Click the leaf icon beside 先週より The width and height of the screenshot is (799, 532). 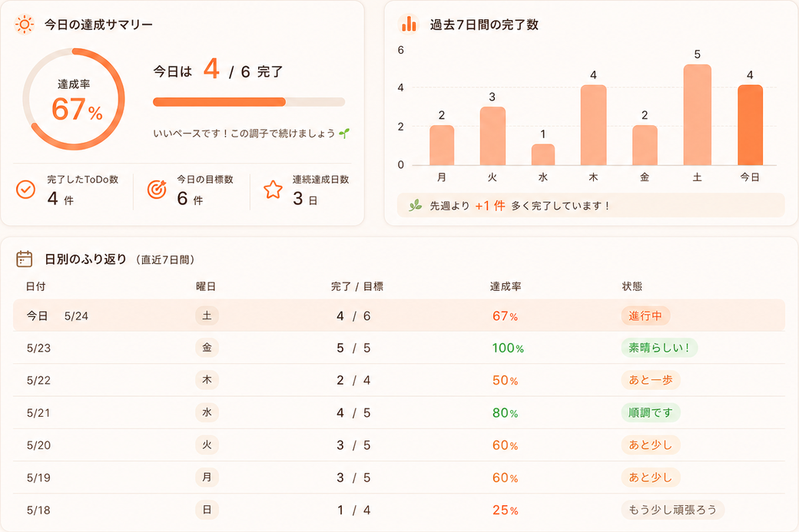[416, 206]
